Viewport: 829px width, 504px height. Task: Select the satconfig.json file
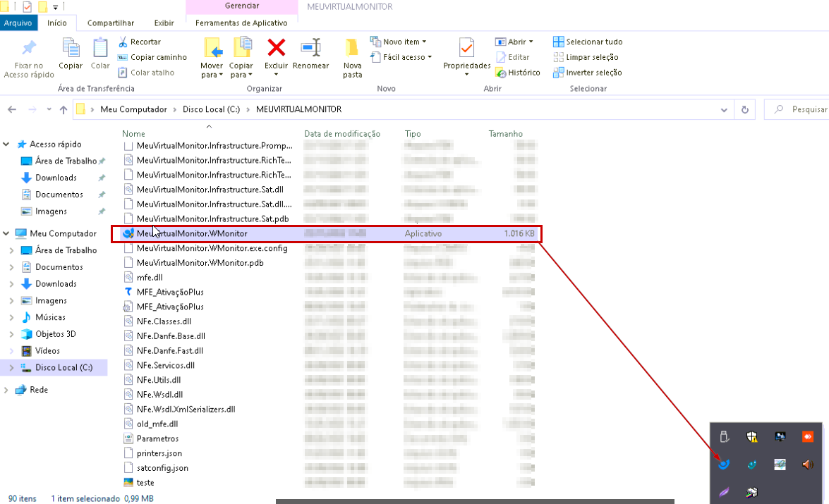point(162,468)
